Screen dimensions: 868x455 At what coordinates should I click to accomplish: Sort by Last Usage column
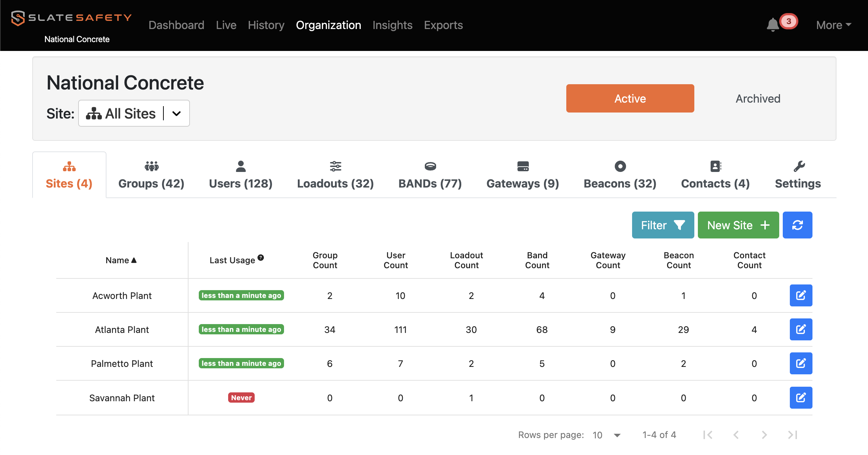click(x=232, y=260)
